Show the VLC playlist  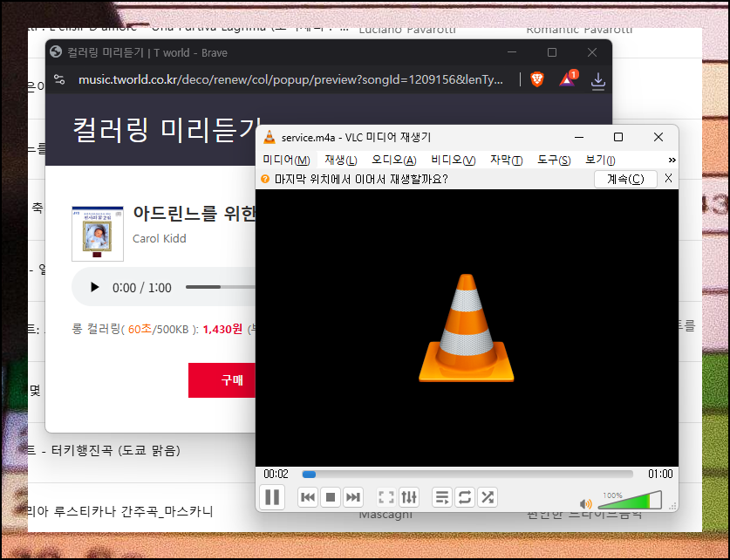pyautogui.click(x=442, y=497)
